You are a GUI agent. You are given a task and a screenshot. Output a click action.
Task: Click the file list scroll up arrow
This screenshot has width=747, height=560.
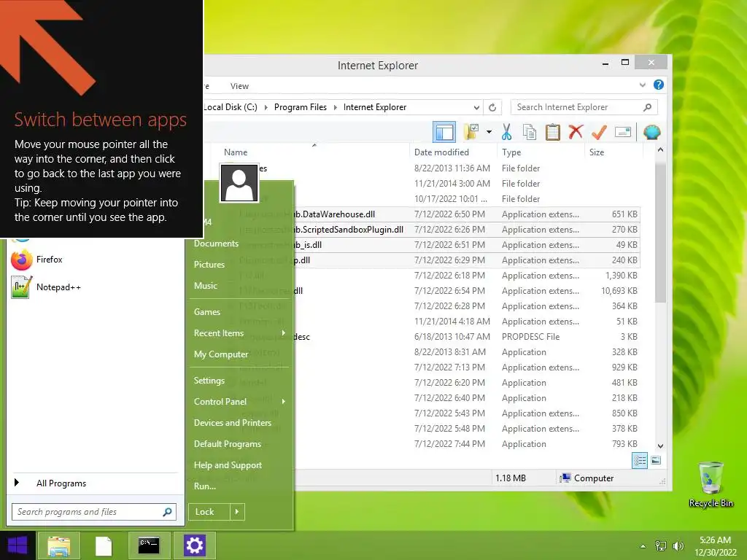660,149
